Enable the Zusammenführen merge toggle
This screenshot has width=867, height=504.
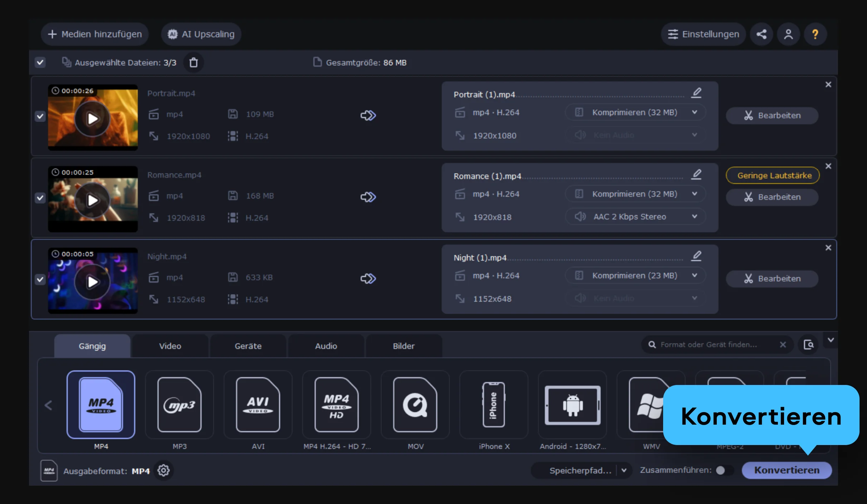[x=724, y=470]
